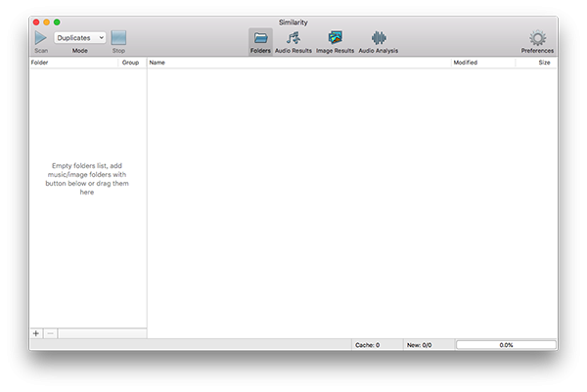
Task: Remove folder with the minus button
Action: (x=51, y=333)
